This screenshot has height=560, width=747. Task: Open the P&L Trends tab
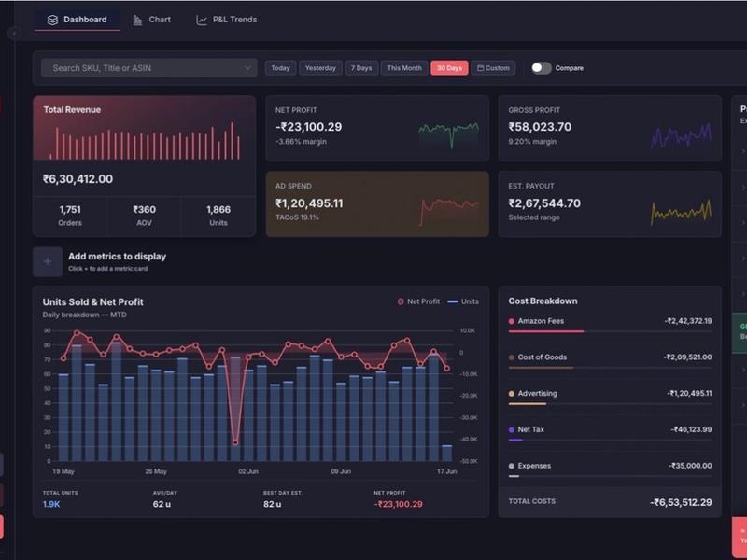(227, 20)
